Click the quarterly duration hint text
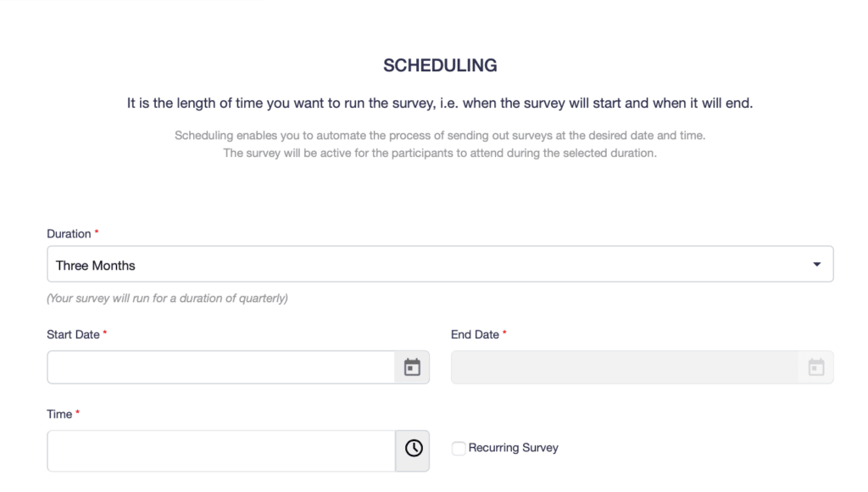 point(167,299)
